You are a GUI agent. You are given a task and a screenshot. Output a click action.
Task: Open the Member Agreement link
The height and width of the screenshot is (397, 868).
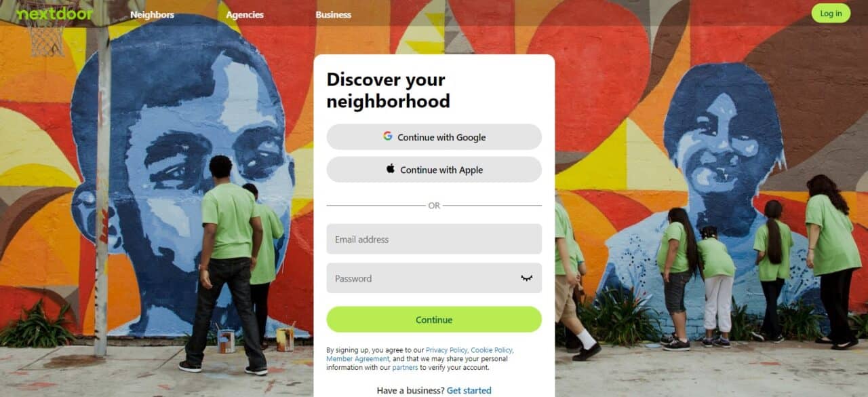pos(357,359)
